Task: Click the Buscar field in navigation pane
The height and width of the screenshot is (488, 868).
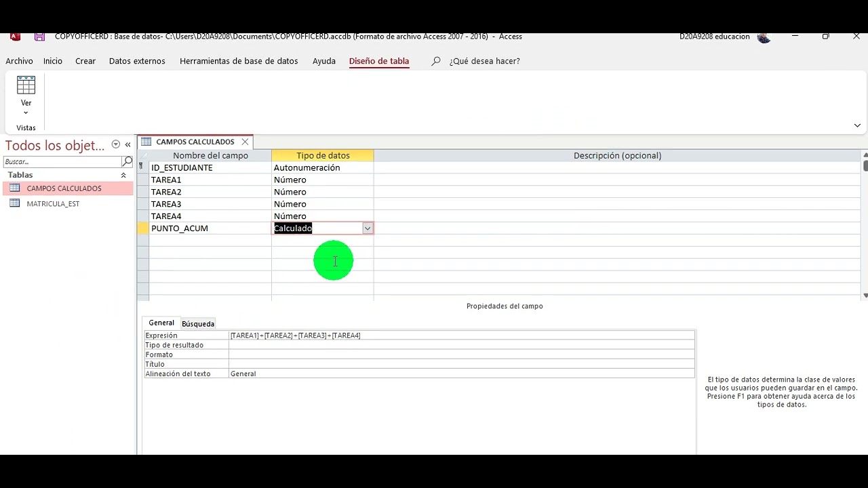Action: 62,161
